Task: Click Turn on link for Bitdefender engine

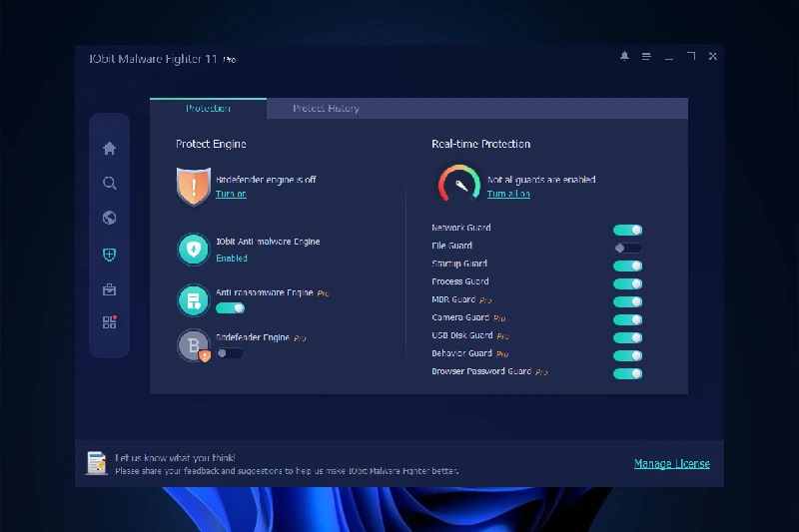Action: click(231, 194)
